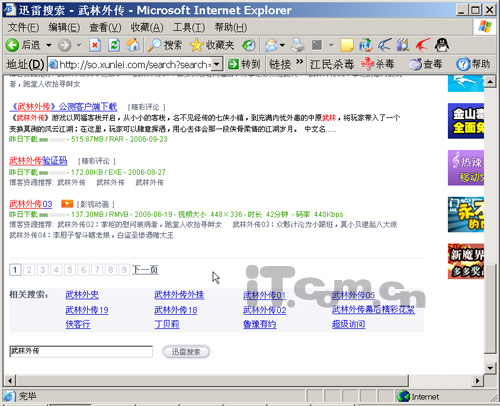This screenshot has height=406, width=500.
Task: Open the purple 热辣 advertisement banner
Action: (466, 168)
